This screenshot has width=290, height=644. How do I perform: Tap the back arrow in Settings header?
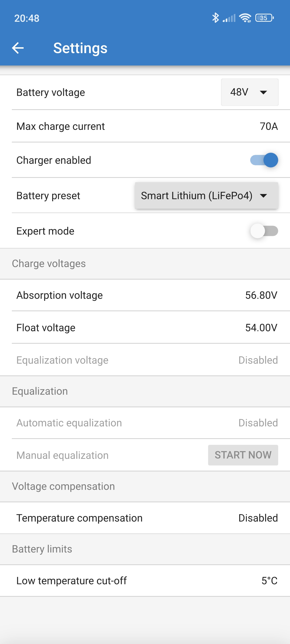point(18,48)
